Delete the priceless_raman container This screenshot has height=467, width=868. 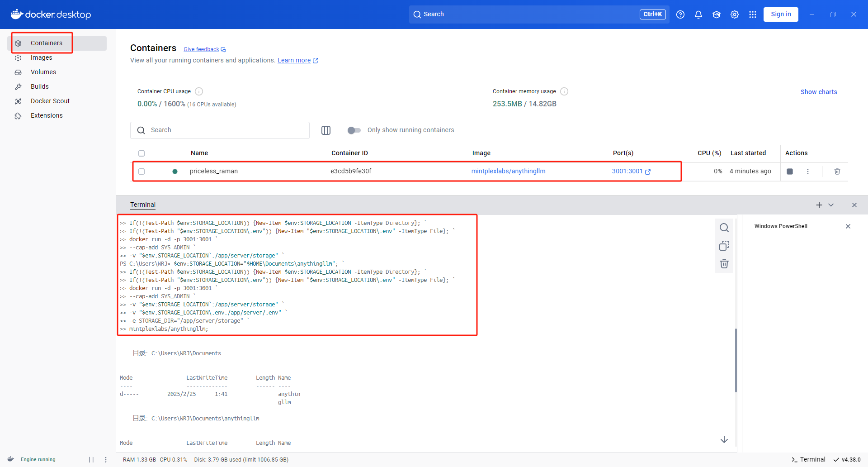tap(837, 172)
